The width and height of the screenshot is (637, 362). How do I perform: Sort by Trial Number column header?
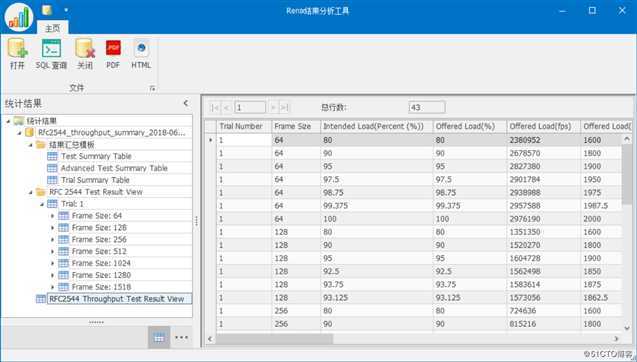244,126
